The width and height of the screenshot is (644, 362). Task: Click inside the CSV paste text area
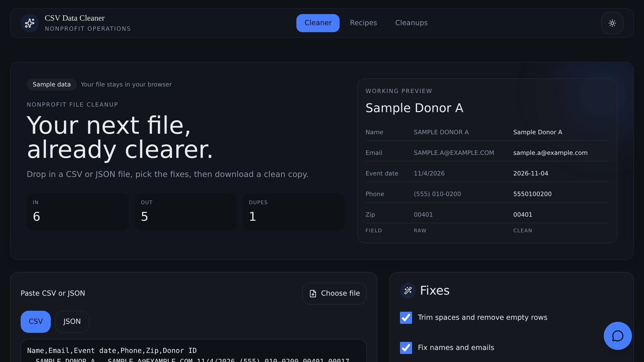(x=193, y=351)
